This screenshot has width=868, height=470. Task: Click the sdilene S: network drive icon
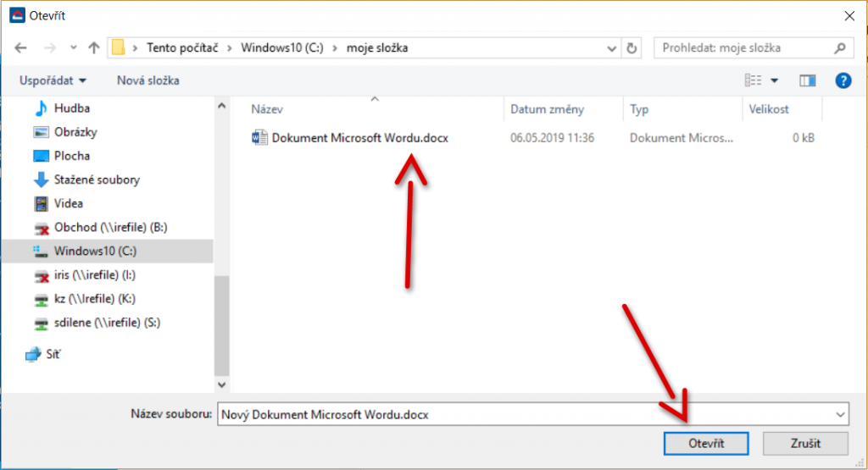[42, 323]
